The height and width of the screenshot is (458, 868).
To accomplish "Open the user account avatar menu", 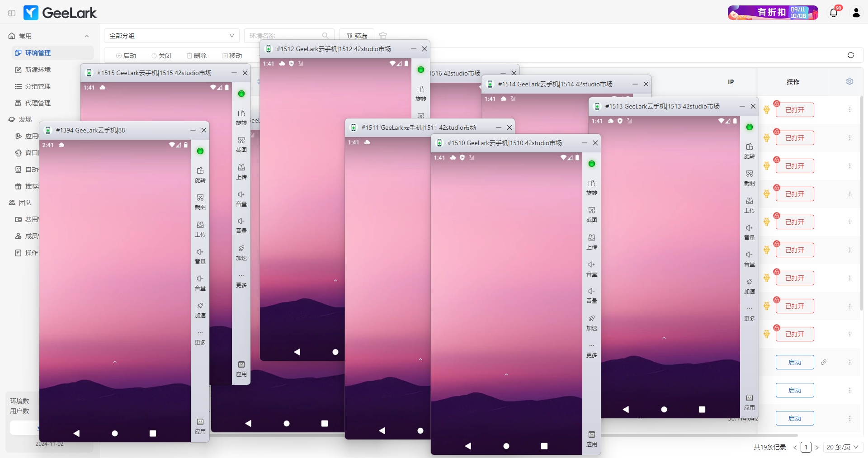I will click(856, 13).
